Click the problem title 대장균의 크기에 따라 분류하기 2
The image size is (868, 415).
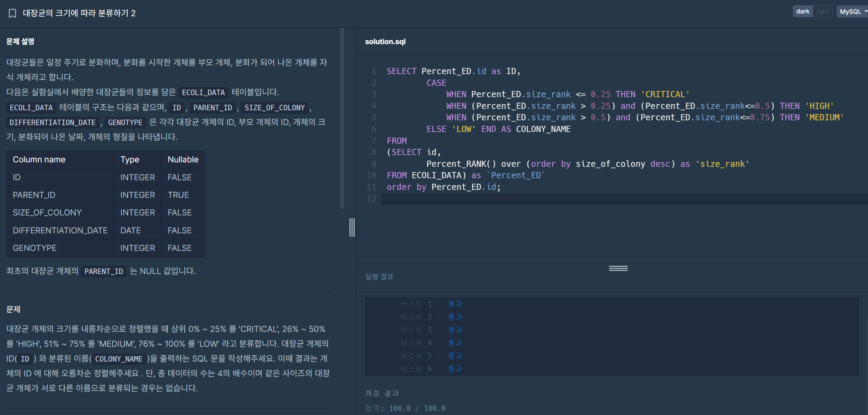tap(79, 13)
